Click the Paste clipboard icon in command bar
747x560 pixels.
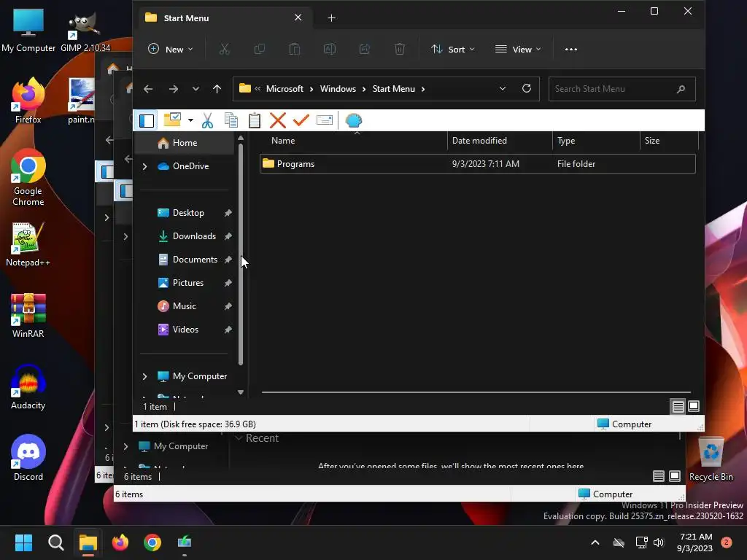pos(295,49)
